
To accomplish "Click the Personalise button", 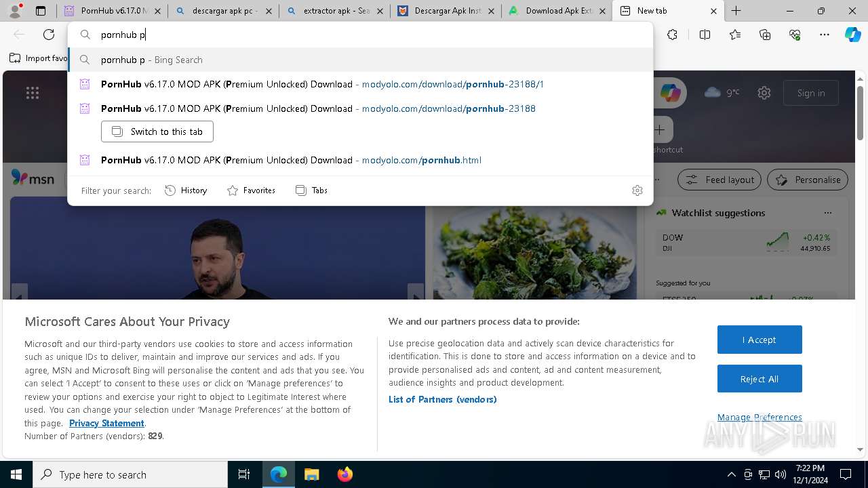I will click(808, 180).
